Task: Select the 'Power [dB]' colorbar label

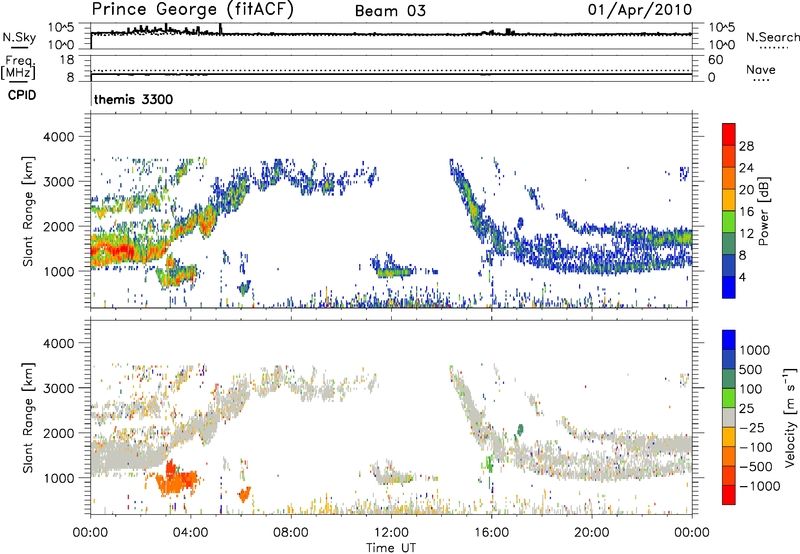Action: (764, 211)
